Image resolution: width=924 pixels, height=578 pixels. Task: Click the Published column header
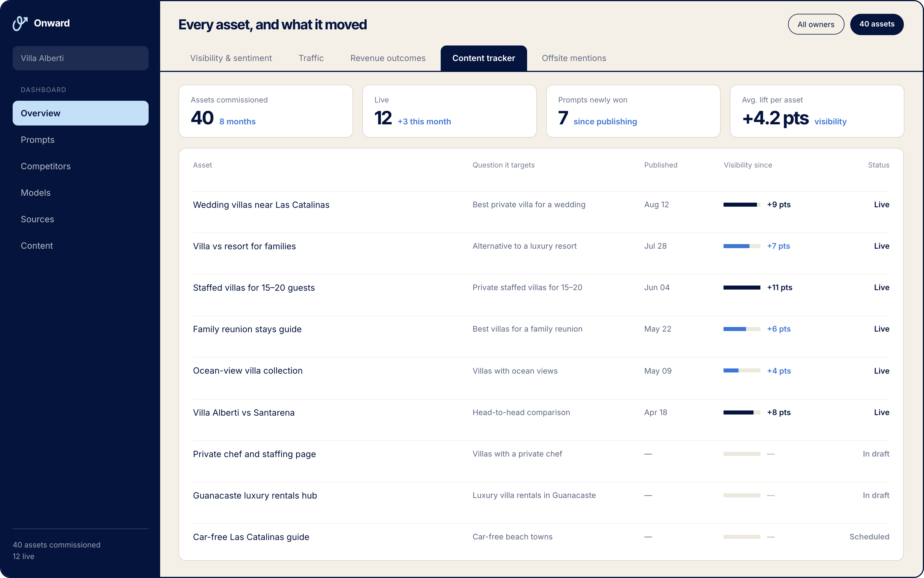pos(660,165)
